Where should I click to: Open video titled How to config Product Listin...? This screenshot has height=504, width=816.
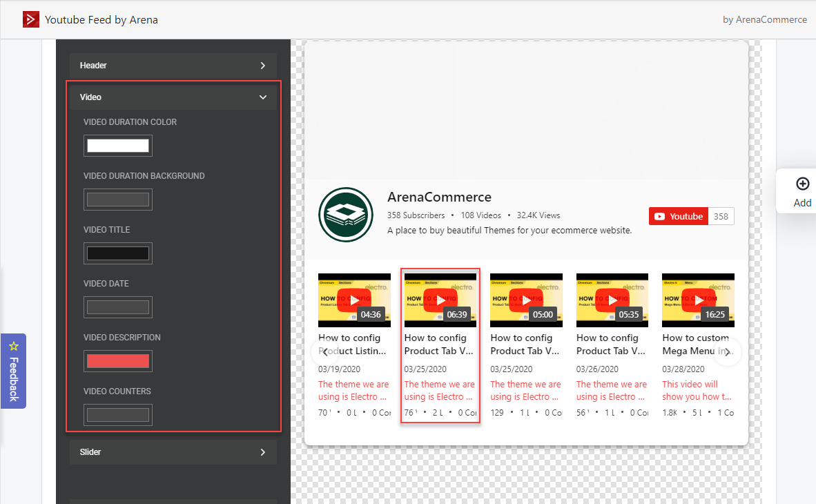click(x=352, y=344)
